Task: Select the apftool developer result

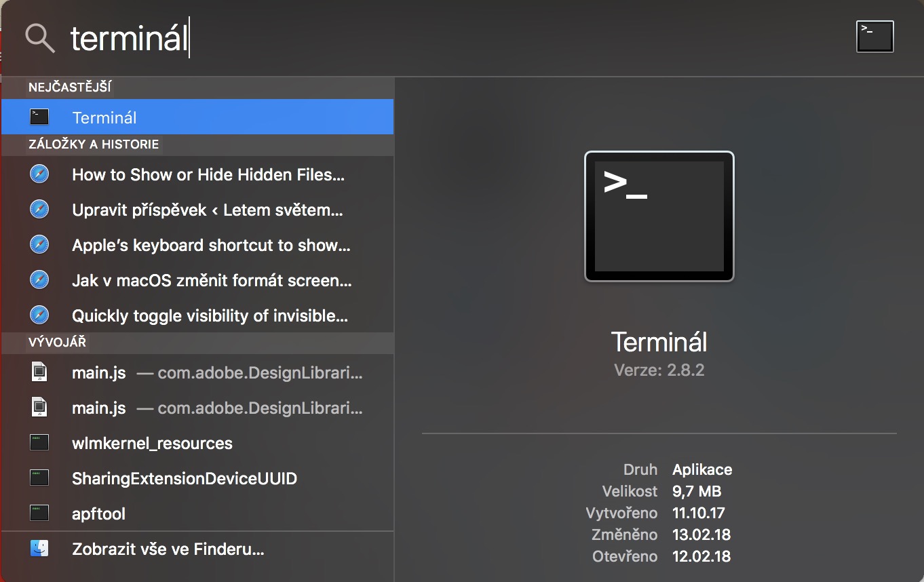Action: [99, 514]
